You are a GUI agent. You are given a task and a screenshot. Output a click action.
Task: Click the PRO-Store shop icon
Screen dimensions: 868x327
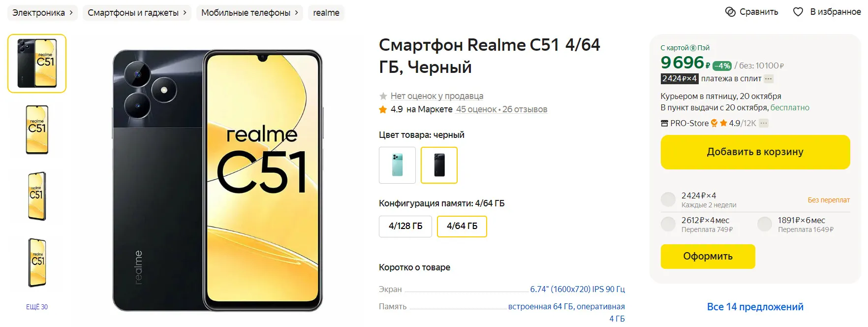coord(664,123)
